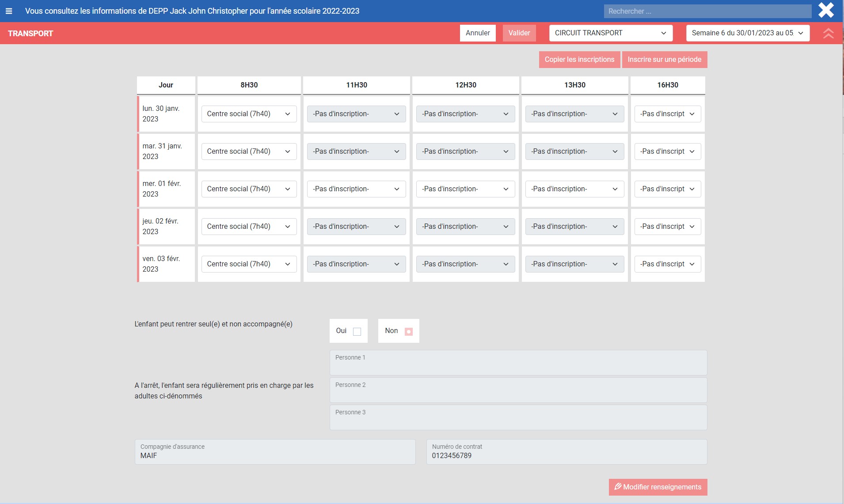The height and width of the screenshot is (504, 844).
Task: Click pencil icon in Modifier renseignements
Action: click(x=618, y=486)
